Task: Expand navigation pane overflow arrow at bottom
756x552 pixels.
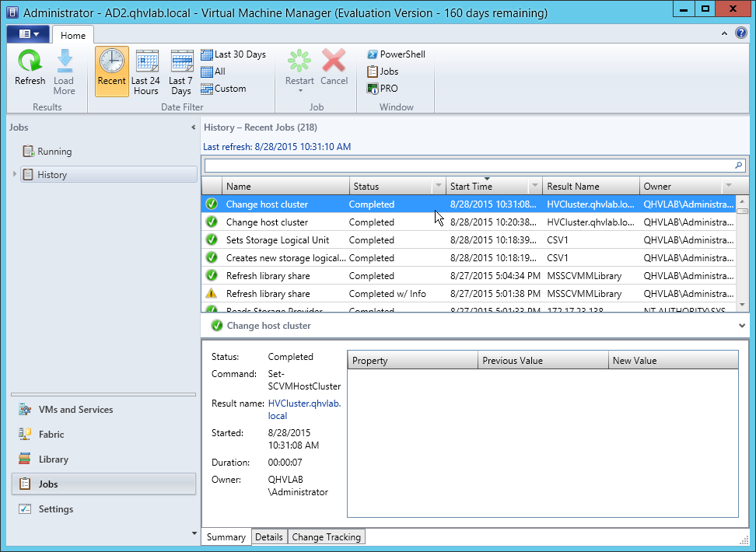Action: (194, 533)
